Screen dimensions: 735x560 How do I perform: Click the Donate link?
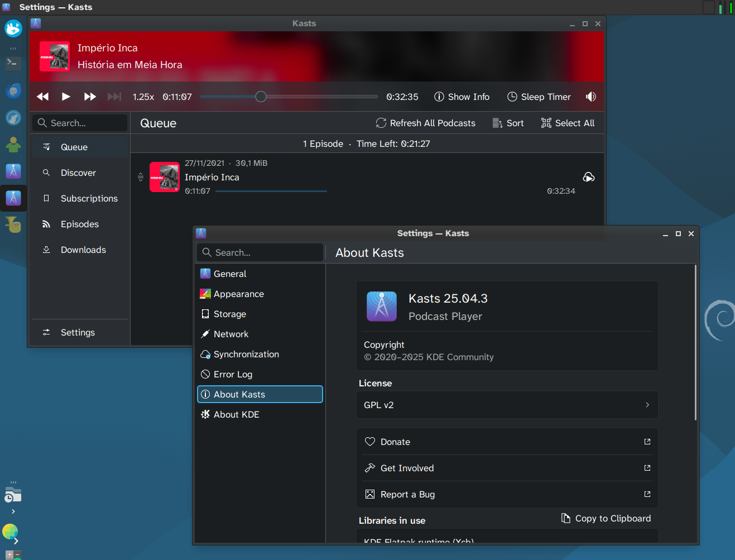pyautogui.click(x=507, y=442)
